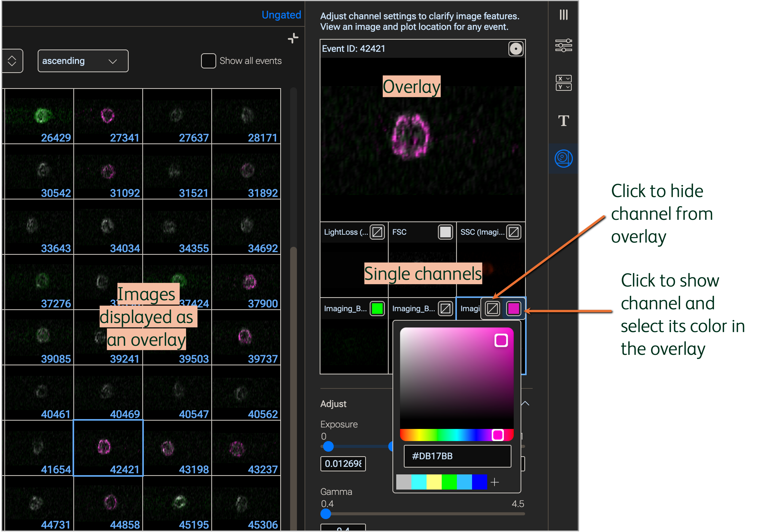Screen dimensions: 772x532
Task: Click the image viewer sidebar icon
Action: point(563,159)
